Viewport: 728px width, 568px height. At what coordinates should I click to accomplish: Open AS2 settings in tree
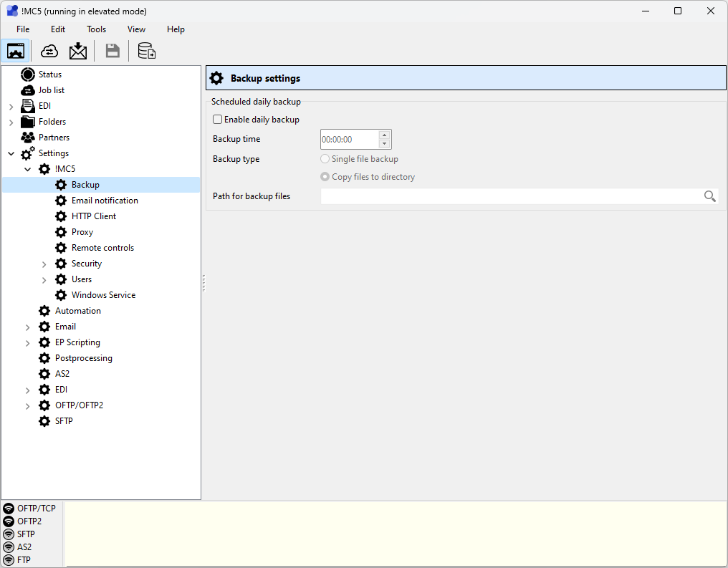click(62, 374)
